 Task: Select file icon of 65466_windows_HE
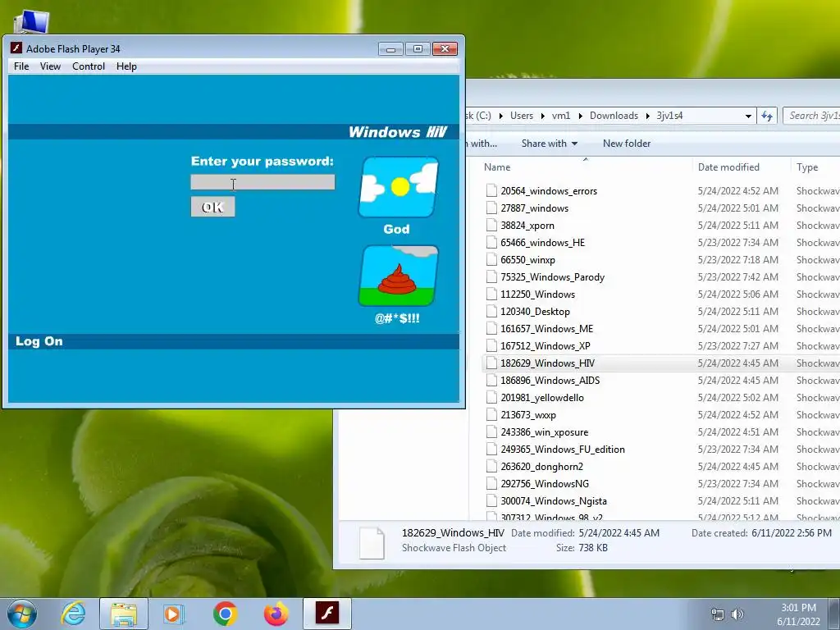pyautogui.click(x=491, y=242)
